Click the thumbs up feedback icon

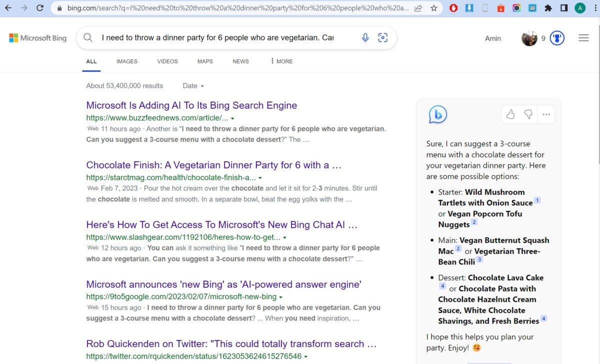(x=510, y=115)
